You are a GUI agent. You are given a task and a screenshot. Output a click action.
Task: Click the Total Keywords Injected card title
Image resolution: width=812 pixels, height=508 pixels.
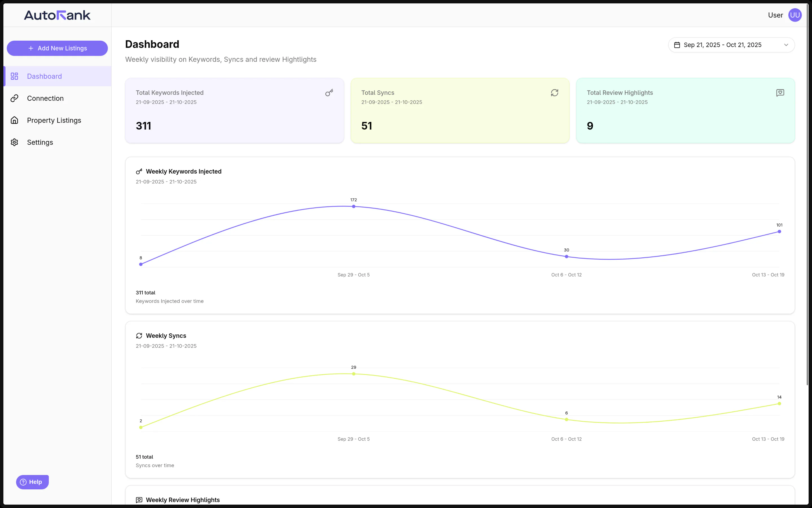click(x=169, y=93)
